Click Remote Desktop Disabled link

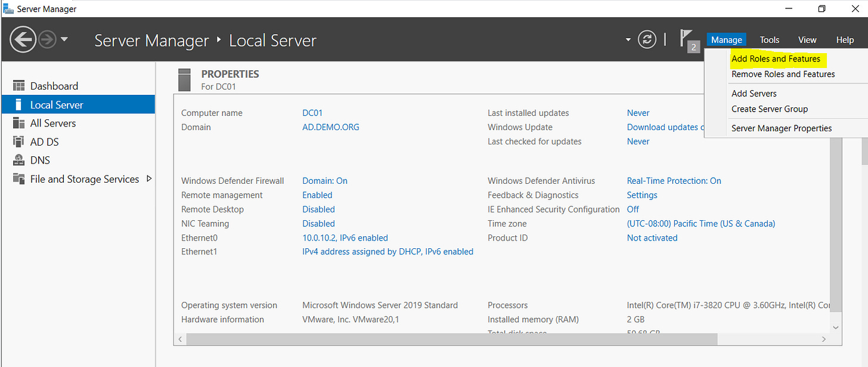(x=318, y=209)
